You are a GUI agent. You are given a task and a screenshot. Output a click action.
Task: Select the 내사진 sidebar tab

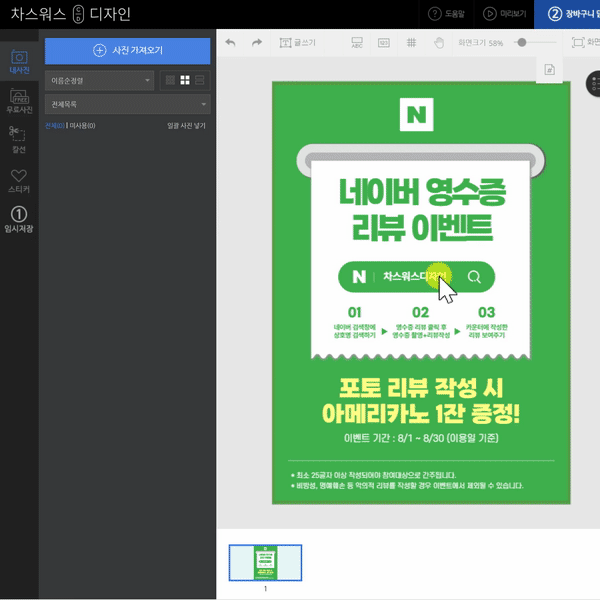pos(19,62)
